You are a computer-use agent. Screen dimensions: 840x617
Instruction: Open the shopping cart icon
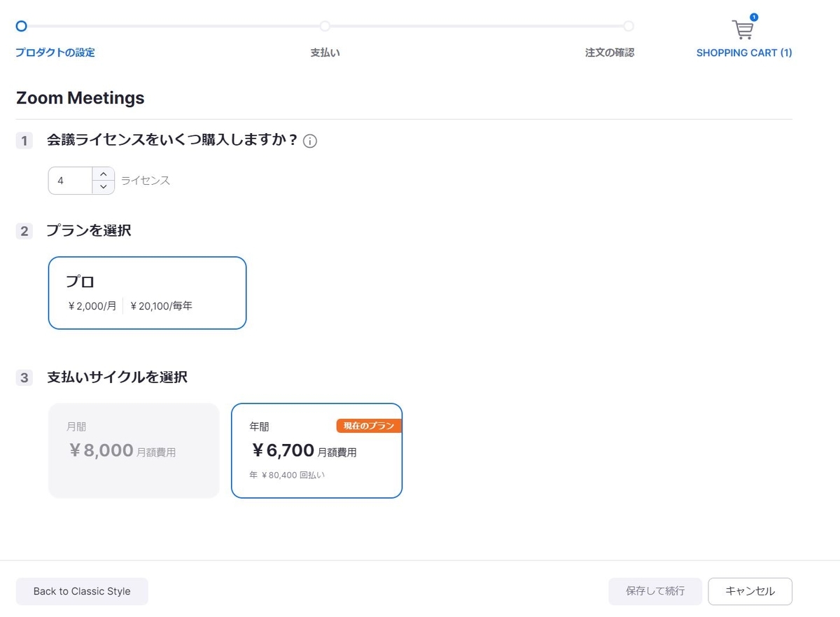(743, 29)
